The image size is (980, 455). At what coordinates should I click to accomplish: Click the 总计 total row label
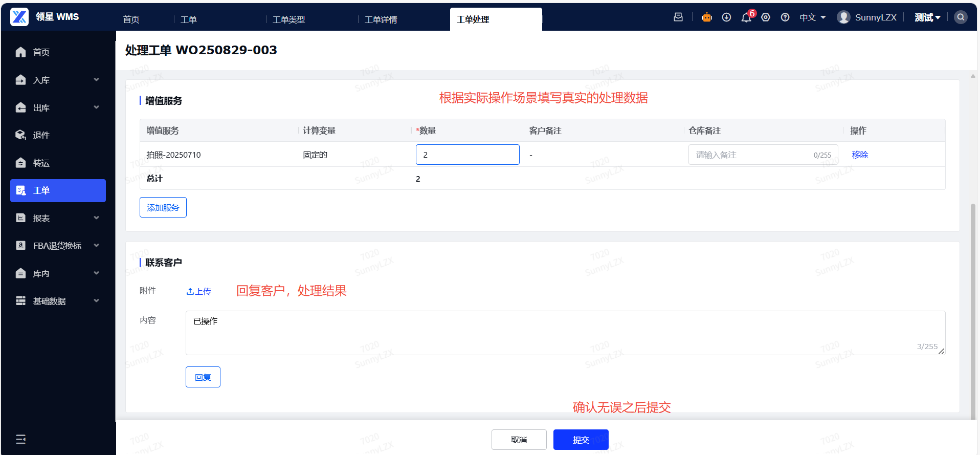tap(154, 179)
